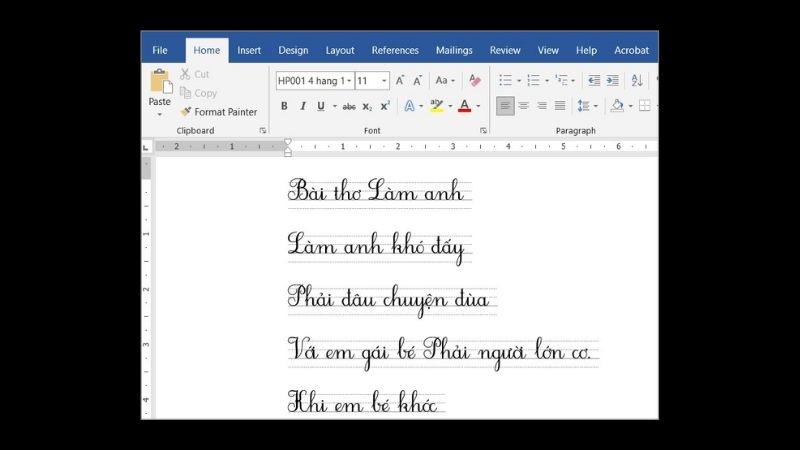Click the Superscript icon
Screen dimensions: 800x450
coord(384,106)
